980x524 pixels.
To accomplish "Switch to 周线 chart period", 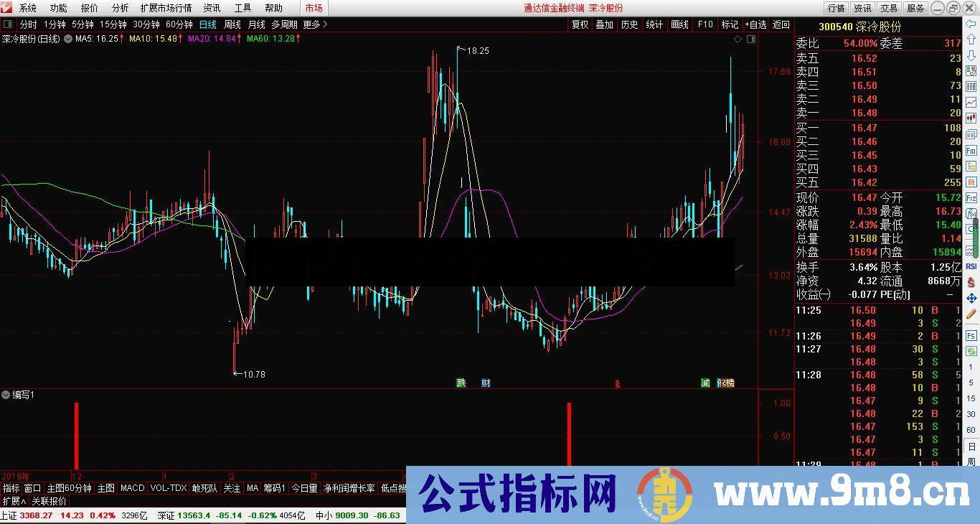I will (x=232, y=24).
